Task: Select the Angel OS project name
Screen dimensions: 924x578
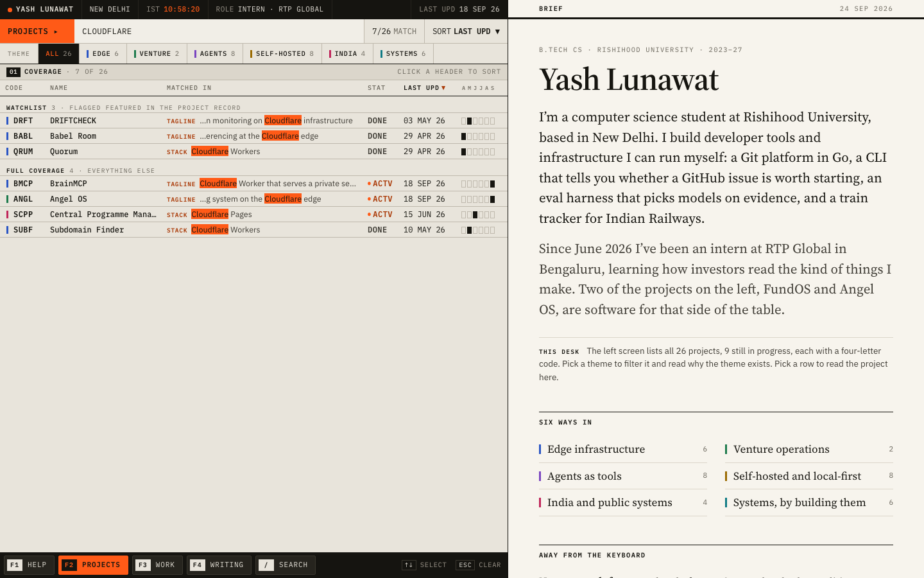Action: click(69, 199)
